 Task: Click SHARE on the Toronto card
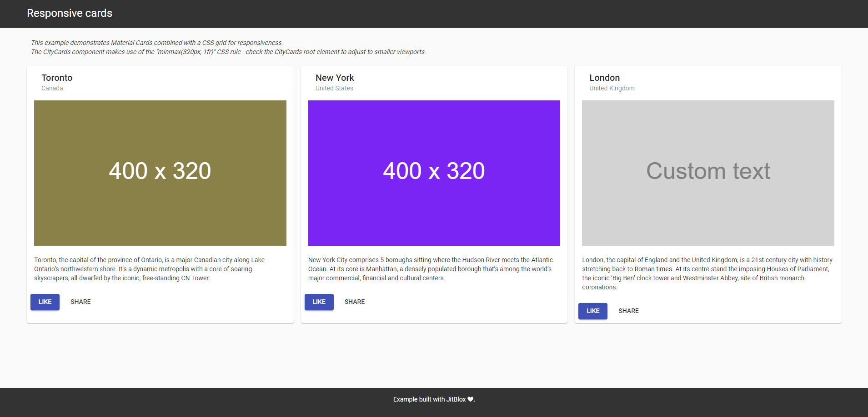(x=80, y=302)
